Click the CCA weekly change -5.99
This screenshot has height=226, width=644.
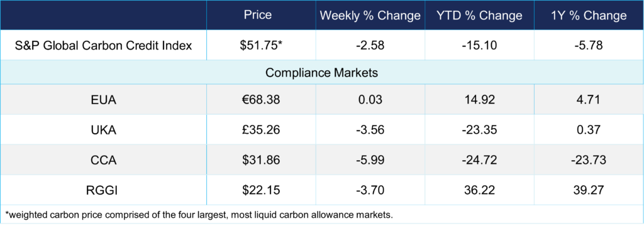pyautogui.click(x=370, y=160)
